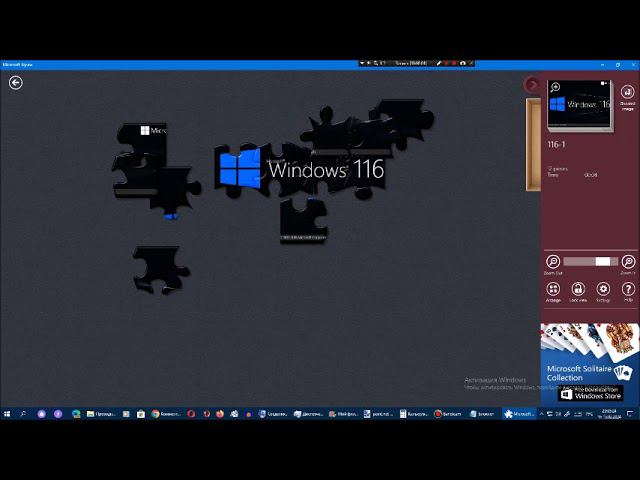Select the assembled Windows 116 cluster
Screen dimensions: 640x480
point(300,169)
